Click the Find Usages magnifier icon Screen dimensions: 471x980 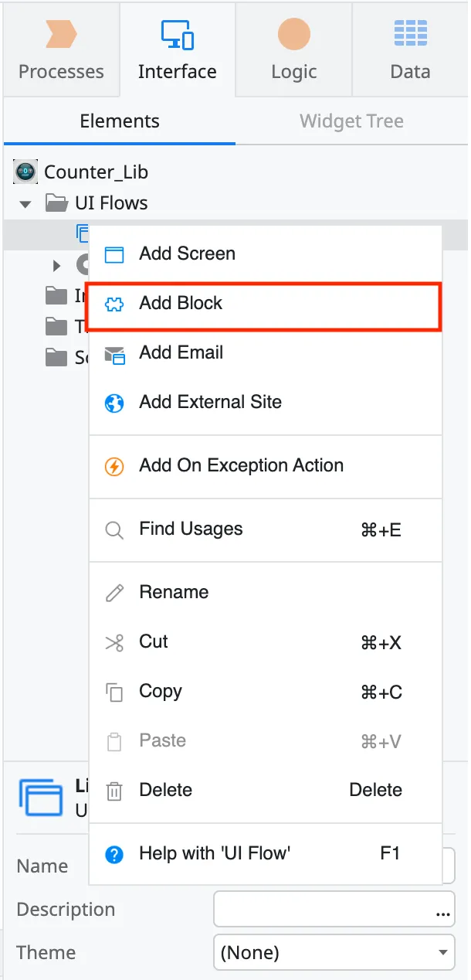pyautogui.click(x=114, y=530)
